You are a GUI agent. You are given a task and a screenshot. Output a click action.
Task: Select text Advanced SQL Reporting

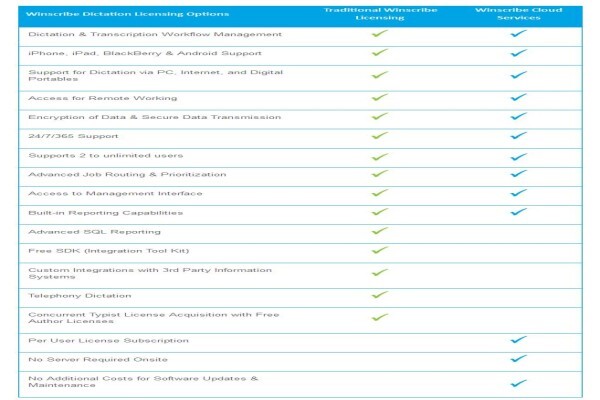(x=95, y=232)
